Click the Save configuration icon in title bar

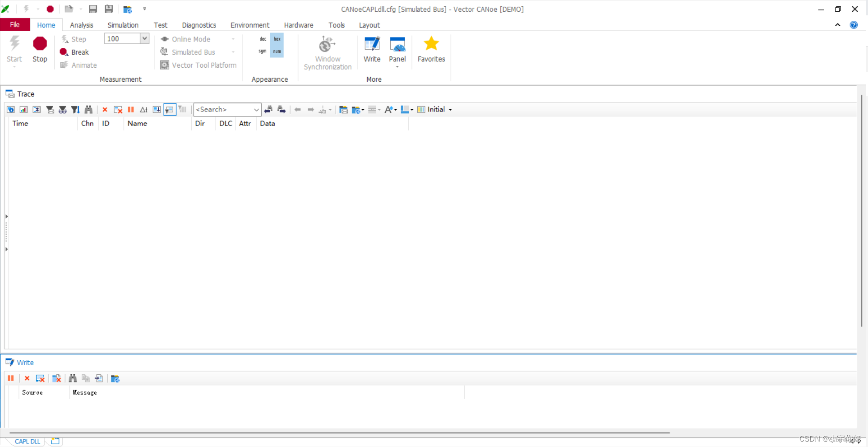click(93, 9)
